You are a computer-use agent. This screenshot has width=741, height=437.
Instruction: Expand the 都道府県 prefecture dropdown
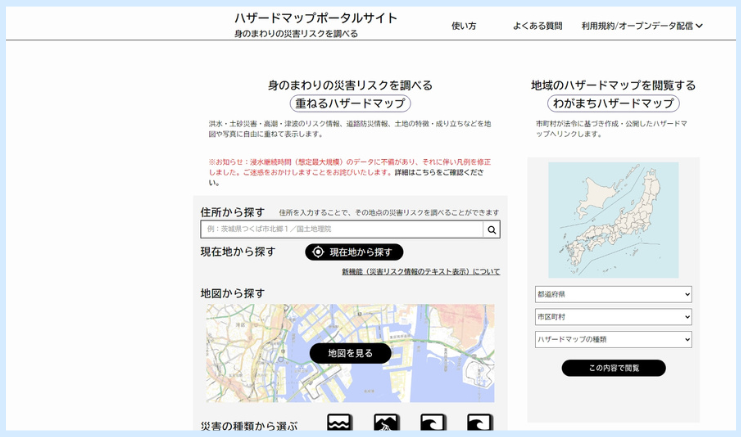[x=613, y=295]
